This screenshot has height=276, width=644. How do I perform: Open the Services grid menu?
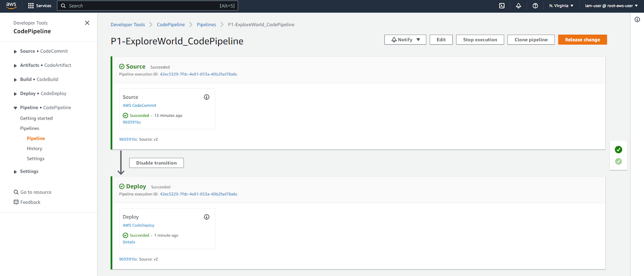[39, 6]
